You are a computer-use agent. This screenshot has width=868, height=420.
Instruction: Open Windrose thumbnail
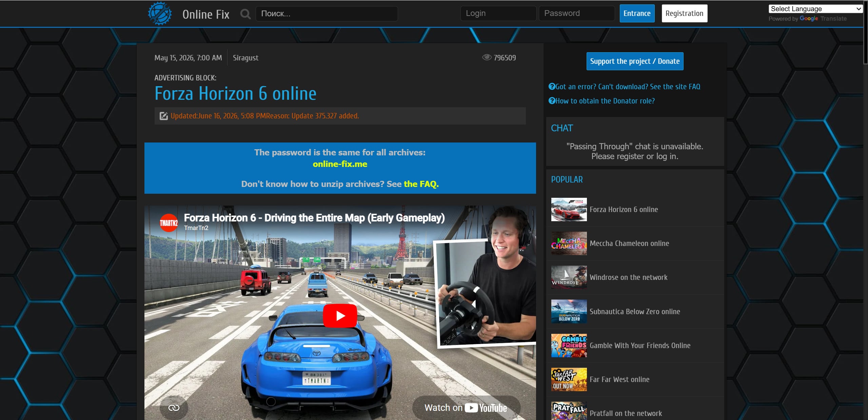tap(569, 277)
